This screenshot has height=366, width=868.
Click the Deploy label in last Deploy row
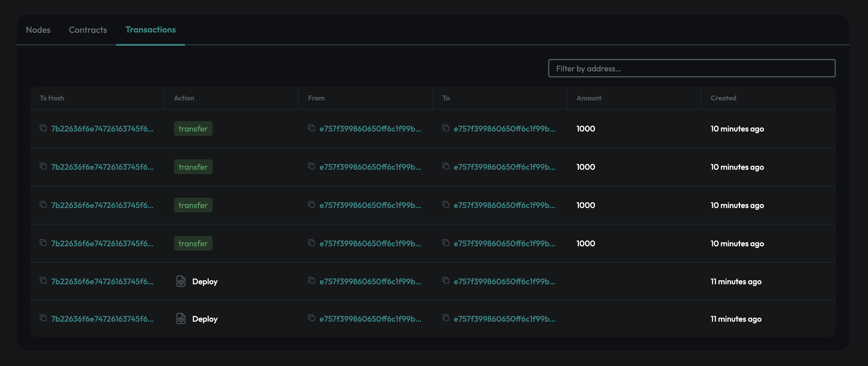click(x=205, y=319)
